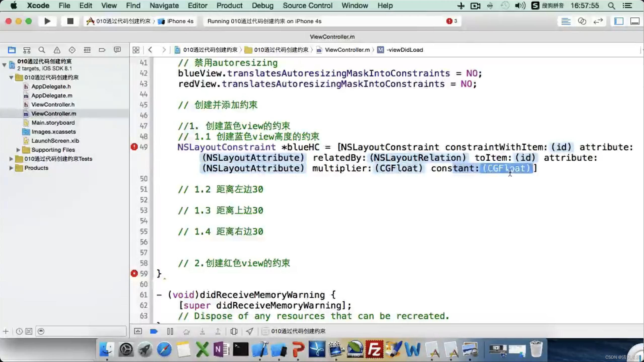This screenshot has height=362, width=644.
Task: Toggle the Navigator panel visibility
Action: coord(619,21)
